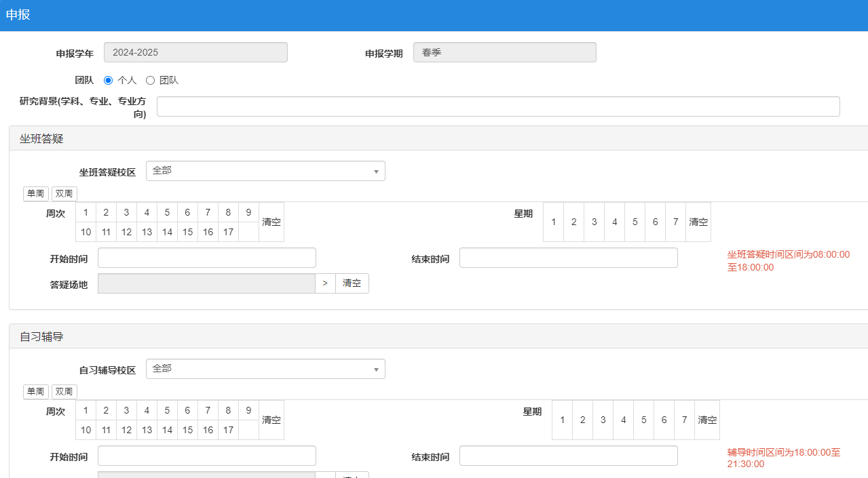Select weekday 6 in 自习辅导 星期 row

[x=664, y=420]
